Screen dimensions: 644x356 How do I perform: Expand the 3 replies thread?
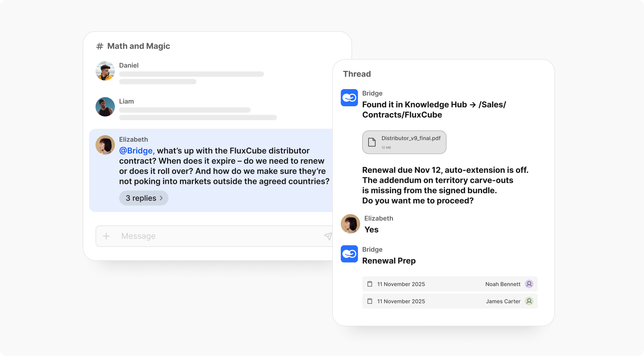pyautogui.click(x=144, y=198)
